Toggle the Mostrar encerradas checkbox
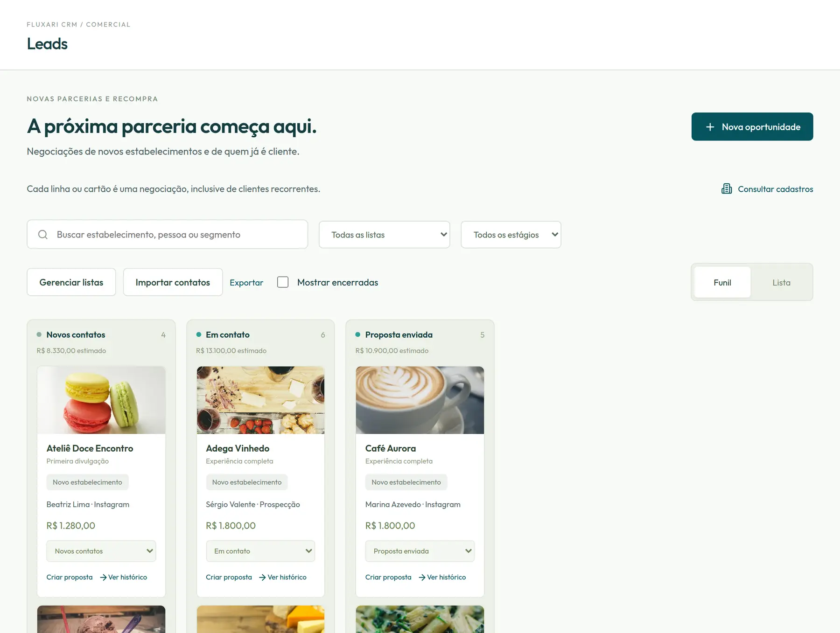Viewport: 840px width, 633px height. (x=283, y=282)
